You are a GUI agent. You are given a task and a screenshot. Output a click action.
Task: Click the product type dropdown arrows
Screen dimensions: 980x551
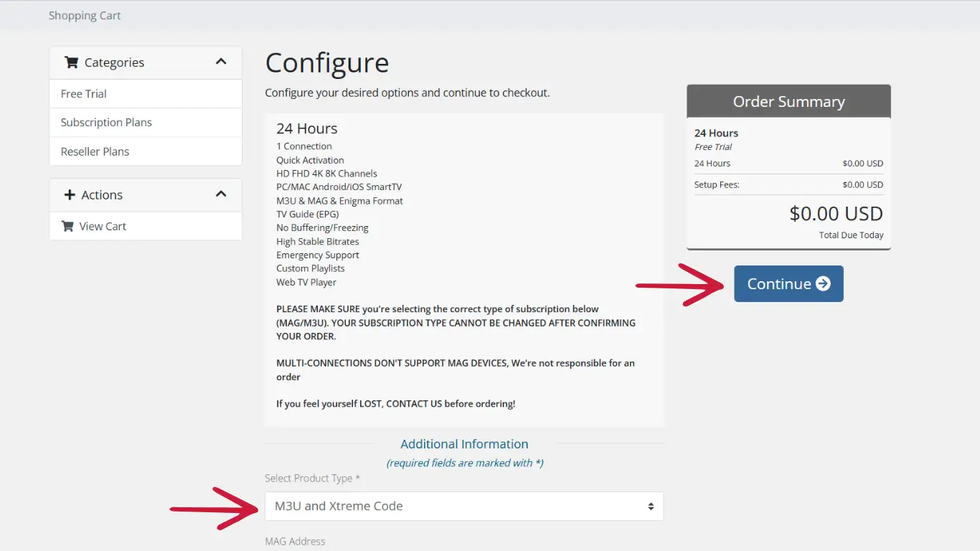coord(651,506)
